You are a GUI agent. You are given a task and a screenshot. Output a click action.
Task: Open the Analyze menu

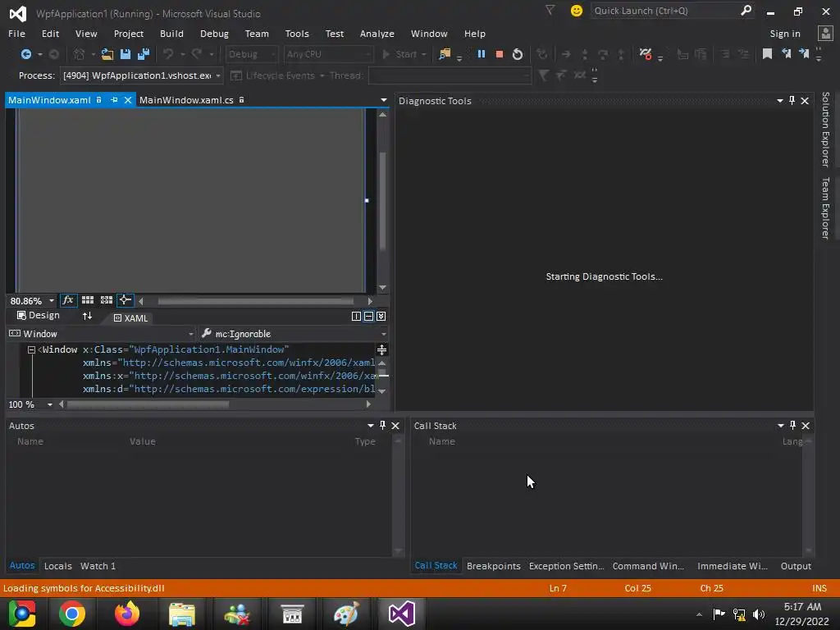tap(377, 33)
